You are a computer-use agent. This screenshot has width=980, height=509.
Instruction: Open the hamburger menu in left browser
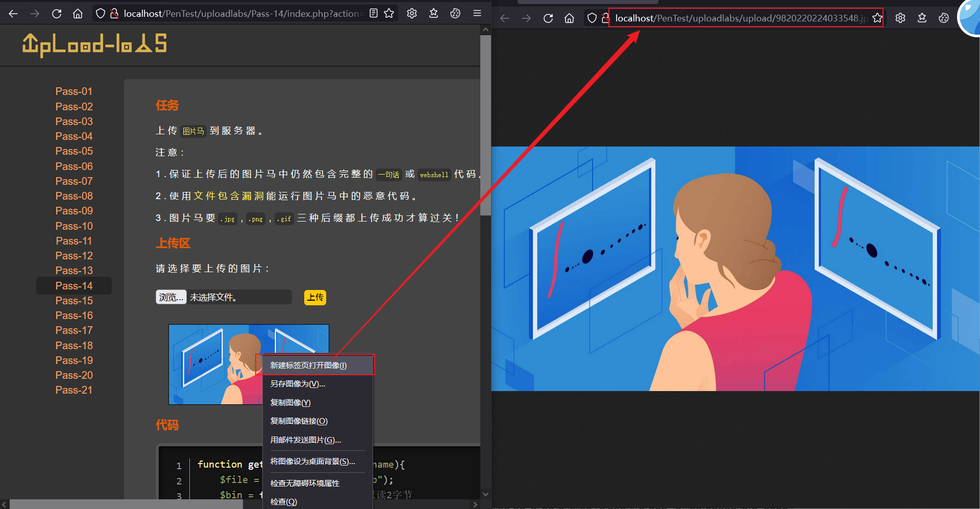pos(477,13)
